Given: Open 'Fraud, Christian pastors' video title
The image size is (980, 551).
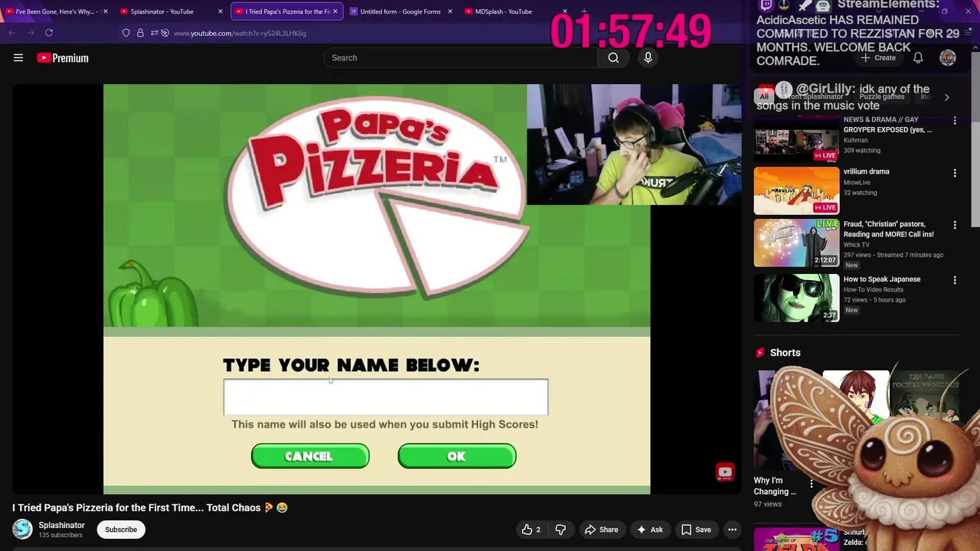Looking at the screenshot, I should 889,229.
